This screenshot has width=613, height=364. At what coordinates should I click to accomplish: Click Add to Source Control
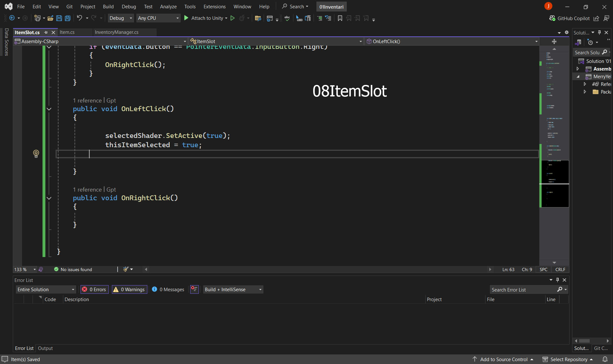coord(504,359)
